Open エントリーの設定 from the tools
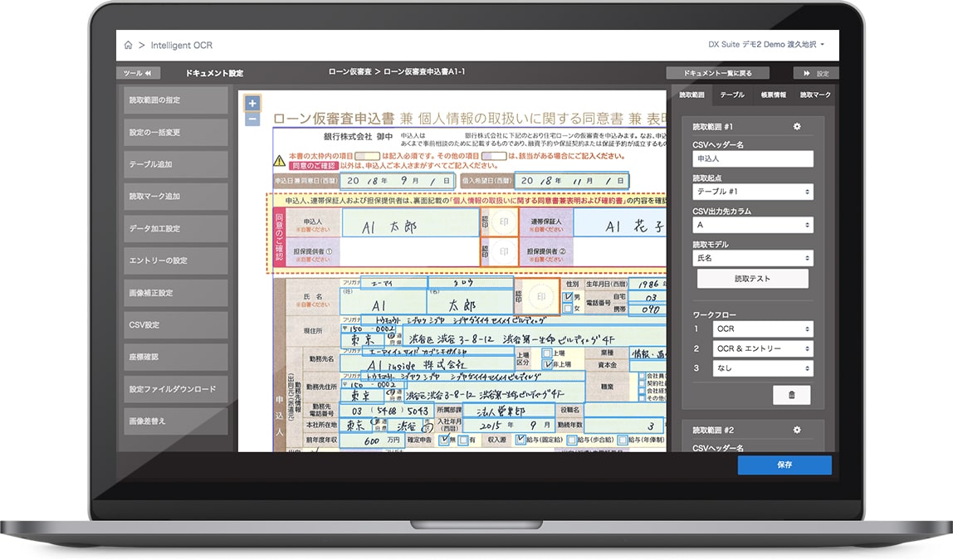 click(176, 261)
